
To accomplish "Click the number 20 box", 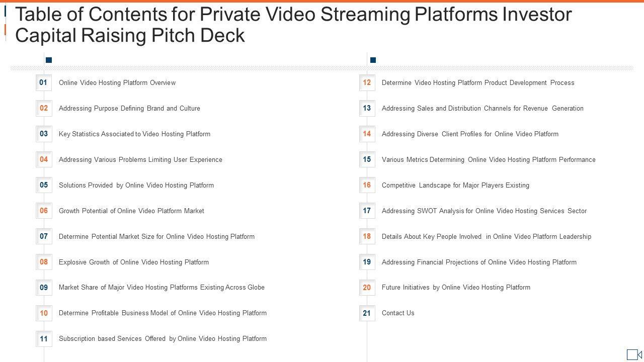I will 367,288.
